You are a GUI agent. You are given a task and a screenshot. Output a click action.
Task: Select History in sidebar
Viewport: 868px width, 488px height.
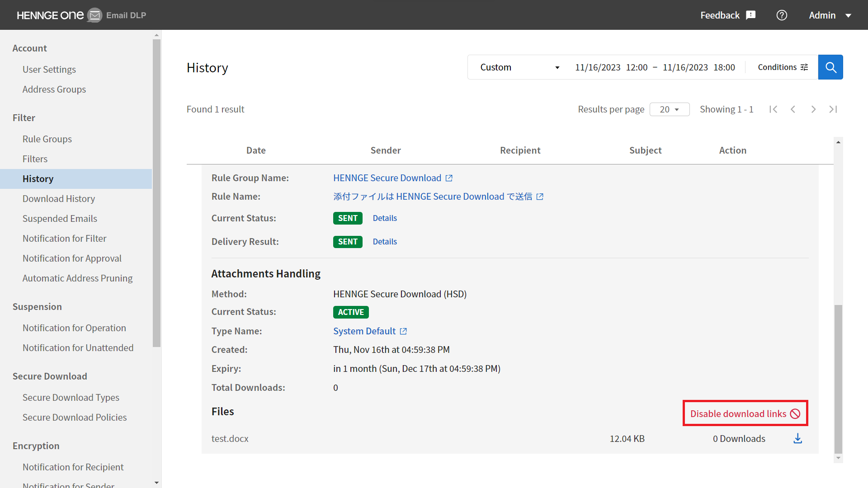click(x=76, y=179)
